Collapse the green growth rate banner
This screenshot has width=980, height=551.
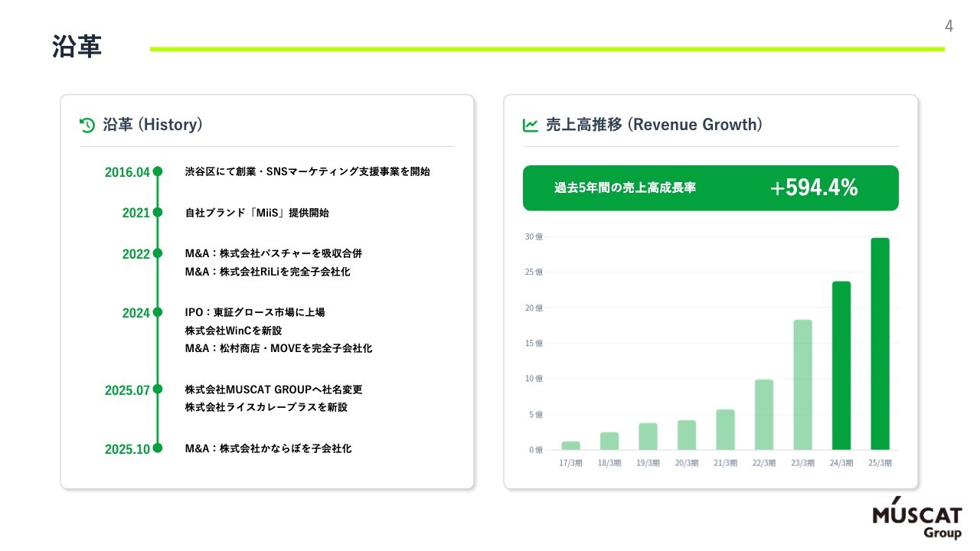click(710, 187)
